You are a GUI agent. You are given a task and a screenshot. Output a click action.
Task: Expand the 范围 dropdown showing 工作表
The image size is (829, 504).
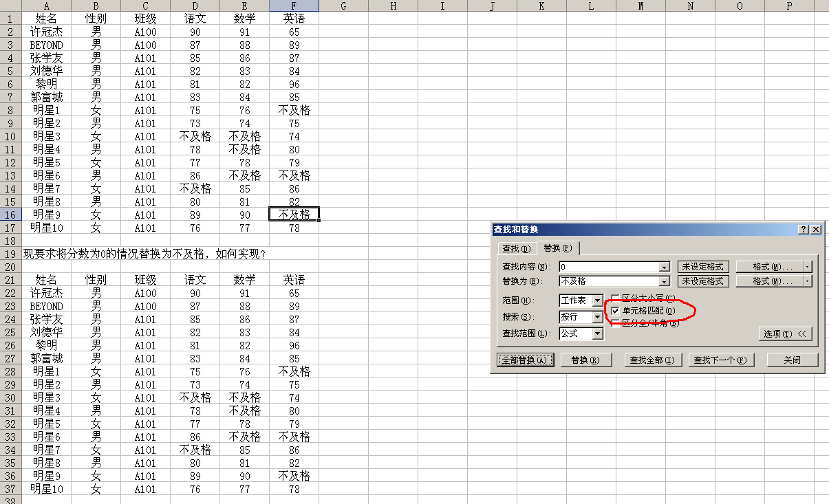click(x=598, y=301)
